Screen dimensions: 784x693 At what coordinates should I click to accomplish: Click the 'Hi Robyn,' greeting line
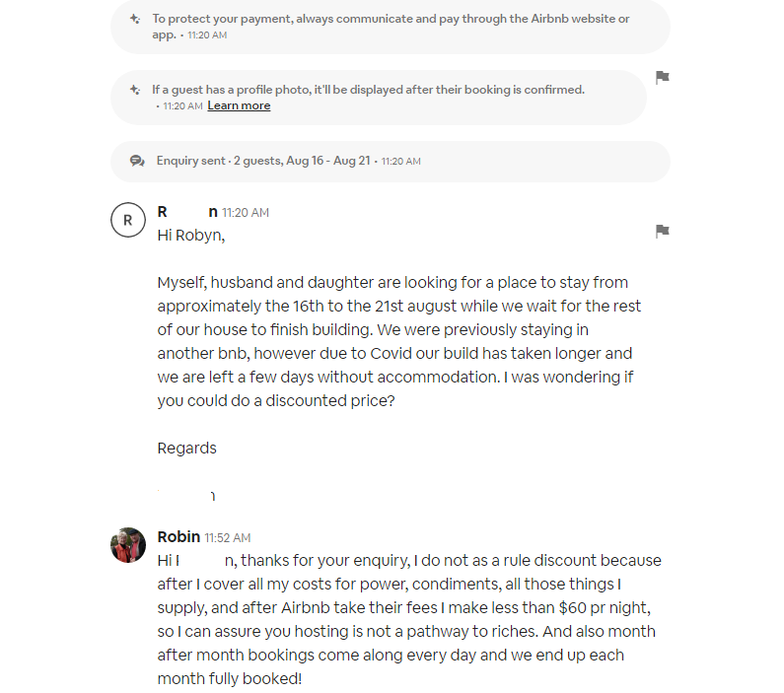click(191, 235)
